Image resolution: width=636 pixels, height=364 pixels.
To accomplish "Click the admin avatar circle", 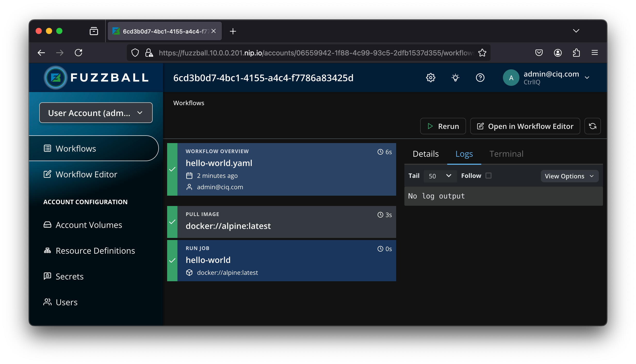I will click(511, 78).
